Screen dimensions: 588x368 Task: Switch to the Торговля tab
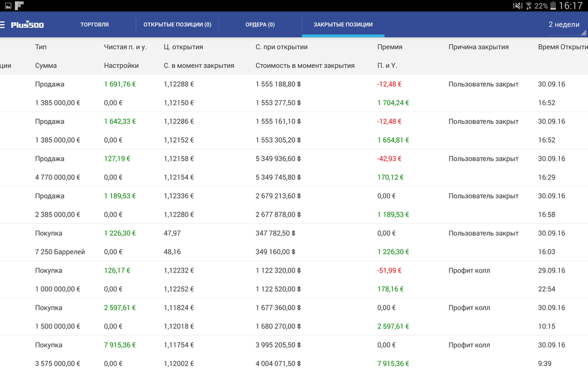[x=95, y=25]
